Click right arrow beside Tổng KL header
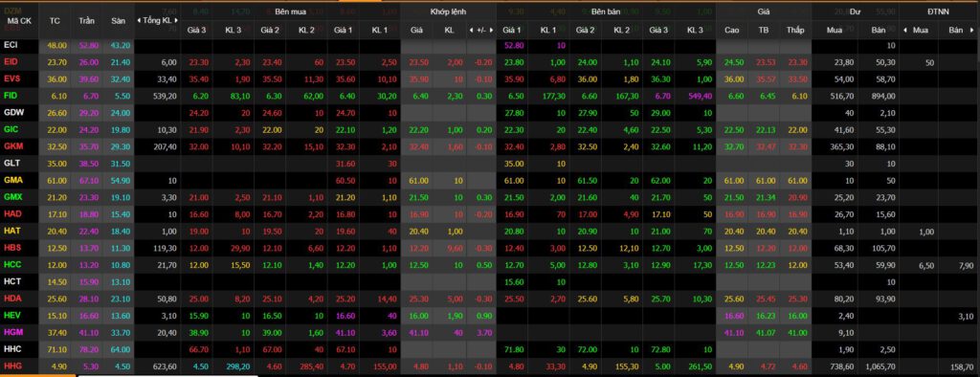 coord(176,21)
